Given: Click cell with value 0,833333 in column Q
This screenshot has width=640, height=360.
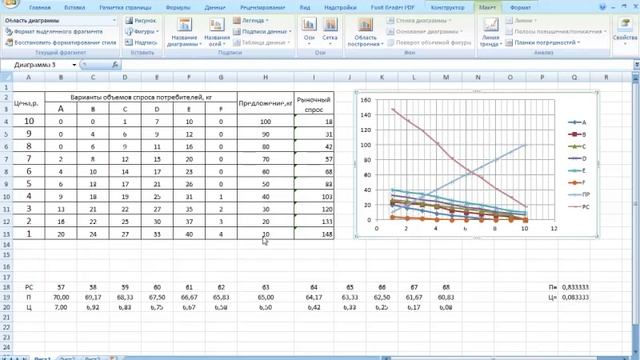Looking at the screenshot, I should tap(574, 287).
